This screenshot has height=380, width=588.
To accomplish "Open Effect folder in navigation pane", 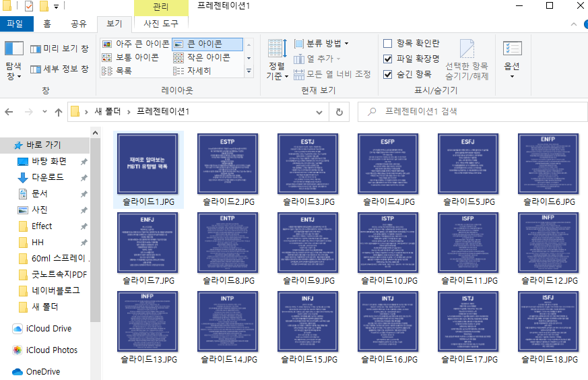I will [42, 226].
